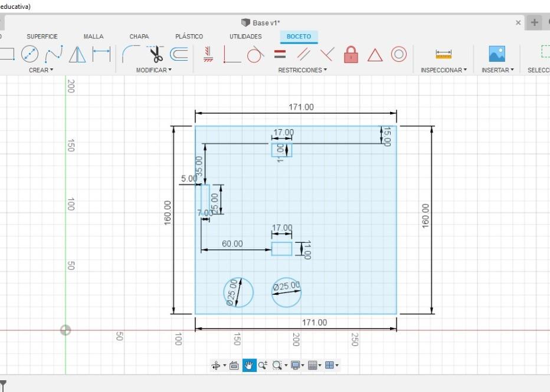Click the Look At icon

pyautogui.click(x=234, y=365)
